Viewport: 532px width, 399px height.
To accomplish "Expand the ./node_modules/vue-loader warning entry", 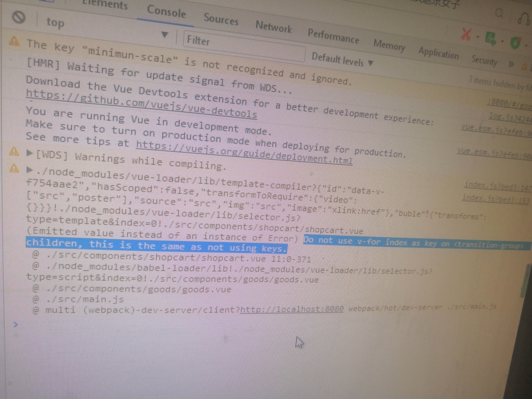I will (x=30, y=169).
